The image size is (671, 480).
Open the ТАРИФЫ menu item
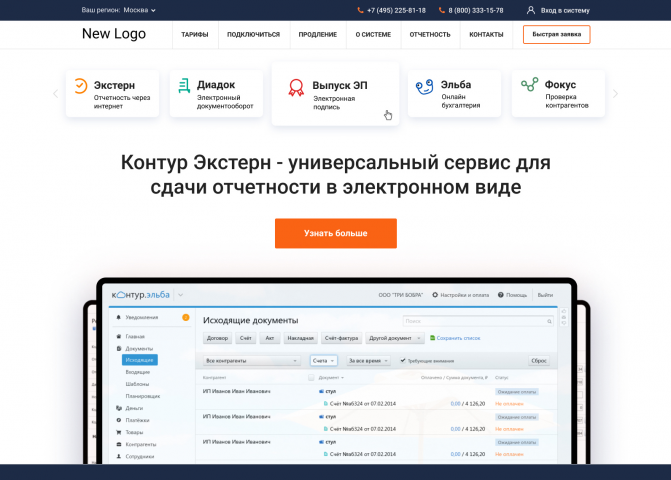195,35
